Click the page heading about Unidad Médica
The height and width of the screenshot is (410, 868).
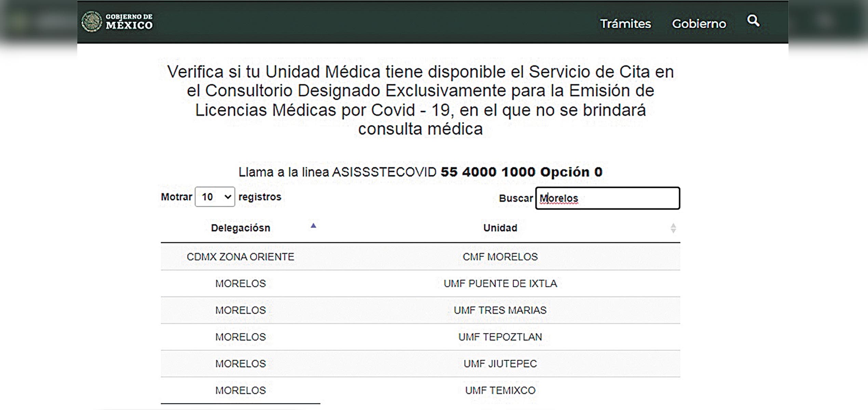pyautogui.click(x=420, y=100)
